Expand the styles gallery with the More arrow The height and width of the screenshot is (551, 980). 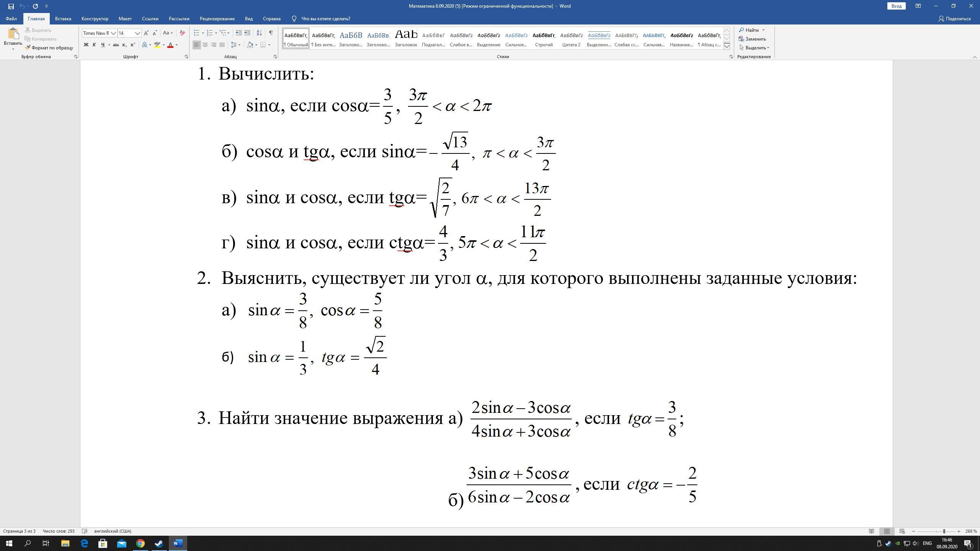point(727,46)
